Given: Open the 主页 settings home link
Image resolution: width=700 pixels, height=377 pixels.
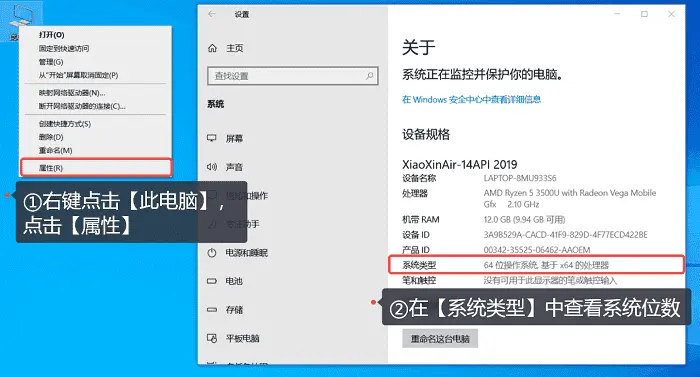Looking at the screenshot, I should click(234, 48).
